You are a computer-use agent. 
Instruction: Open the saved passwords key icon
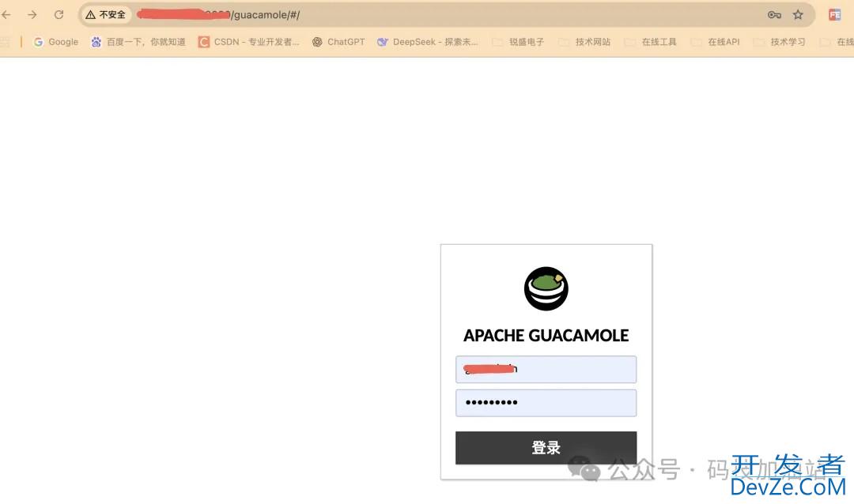pyautogui.click(x=774, y=14)
